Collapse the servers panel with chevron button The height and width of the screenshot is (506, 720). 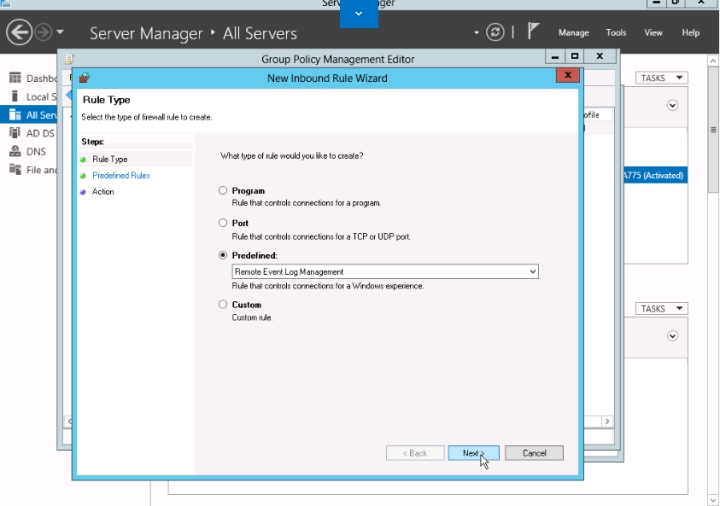(672, 105)
